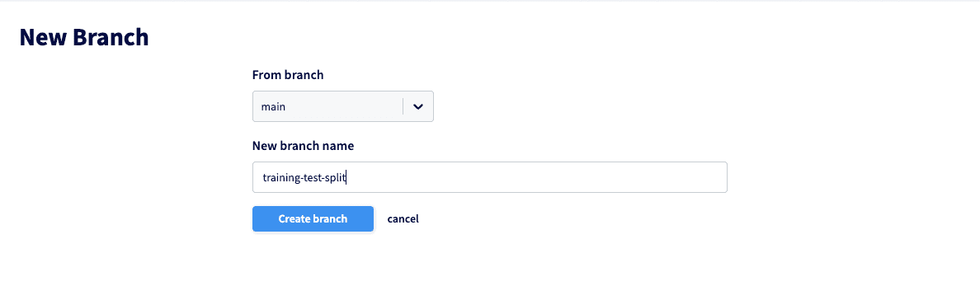
Task: Open the From branch dropdown showing main
Action: 343,106
